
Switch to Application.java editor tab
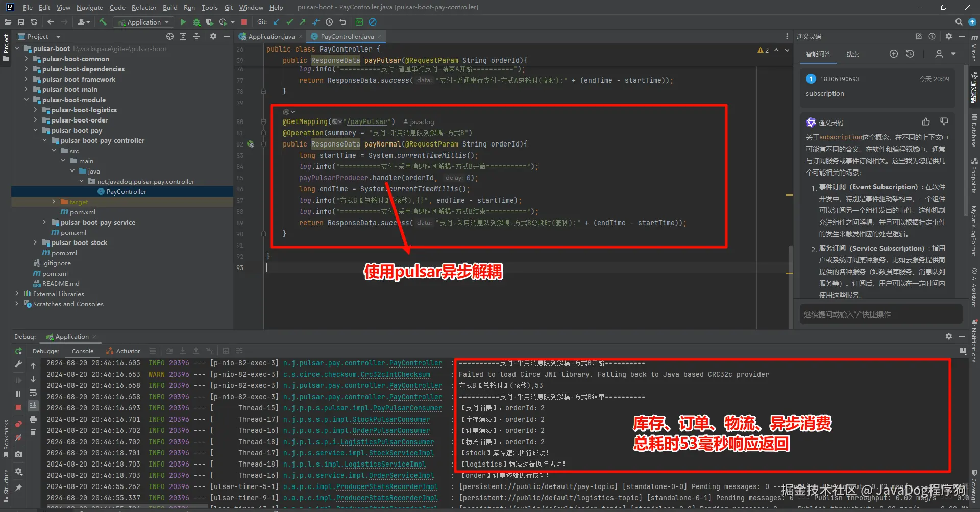point(271,36)
